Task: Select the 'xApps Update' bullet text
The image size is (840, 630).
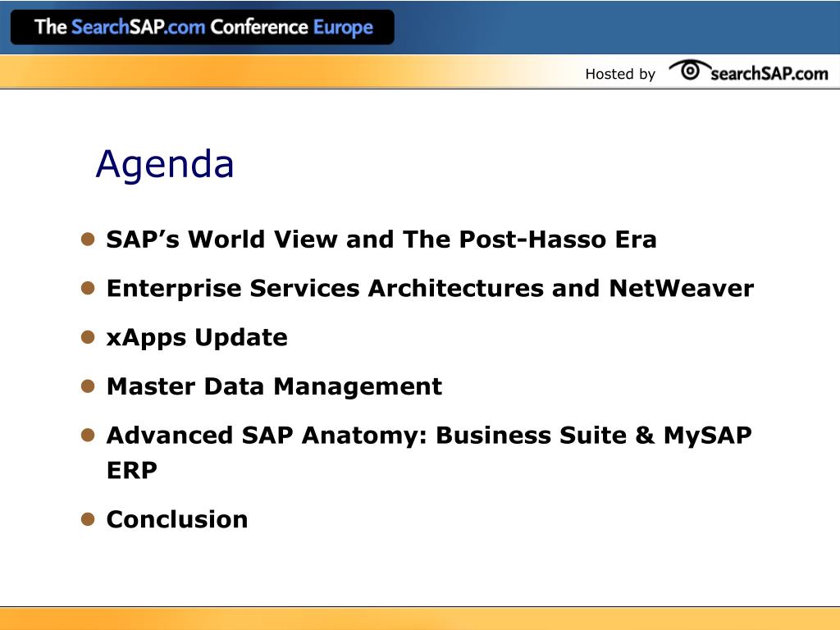Action: tap(197, 338)
